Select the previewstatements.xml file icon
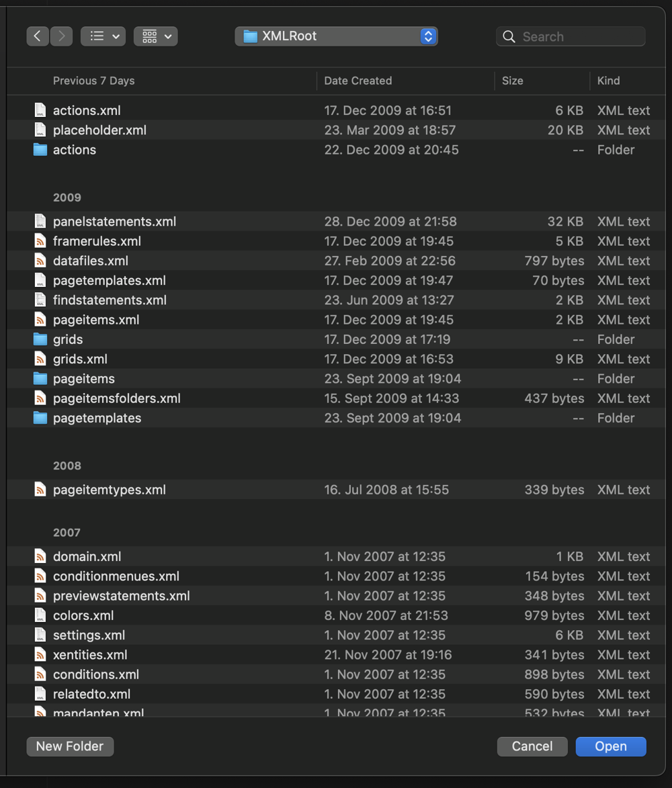The image size is (672, 788). (x=40, y=595)
